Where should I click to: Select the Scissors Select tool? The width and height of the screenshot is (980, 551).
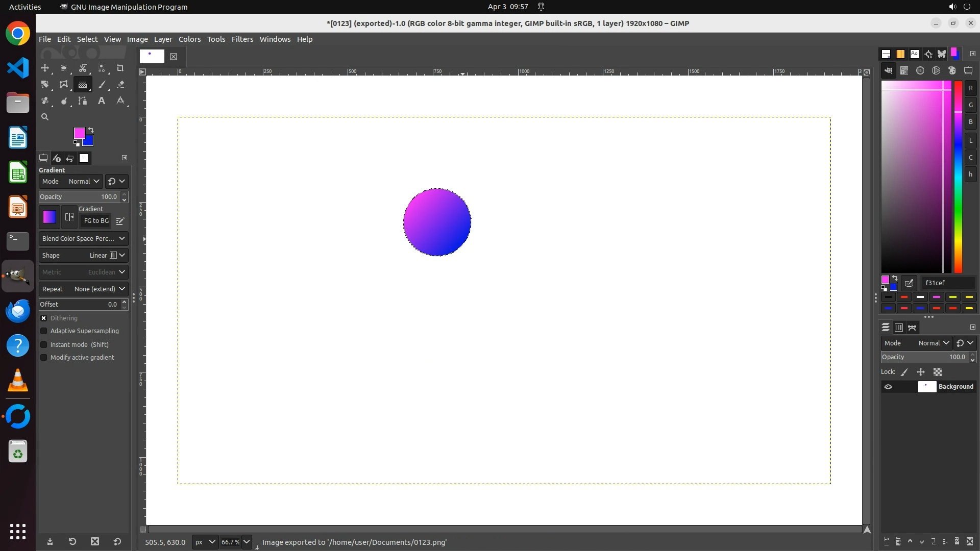[x=83, y=68]
